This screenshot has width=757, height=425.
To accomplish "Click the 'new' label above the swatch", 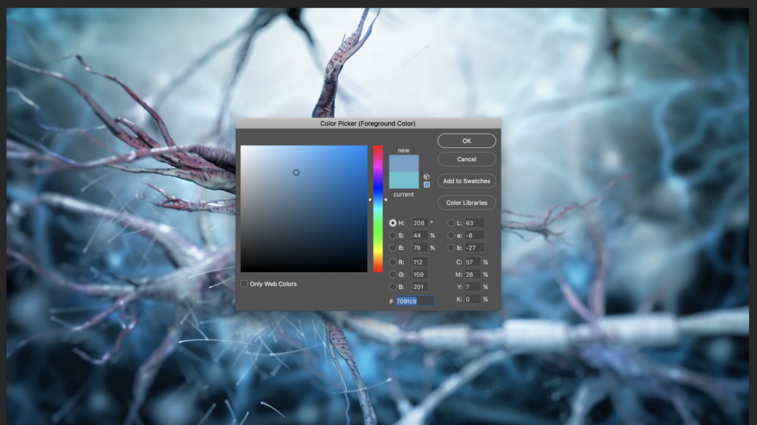I will pos(404,151).
